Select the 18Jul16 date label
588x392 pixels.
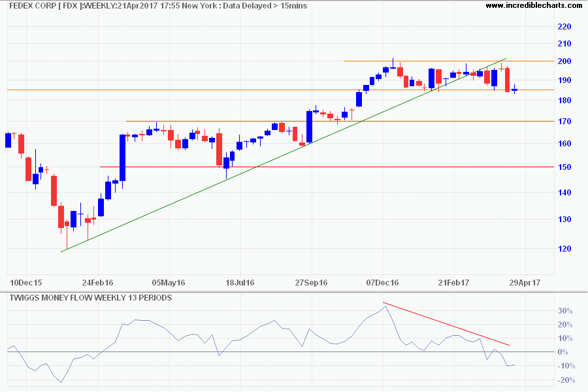click(x=240, y=282)
